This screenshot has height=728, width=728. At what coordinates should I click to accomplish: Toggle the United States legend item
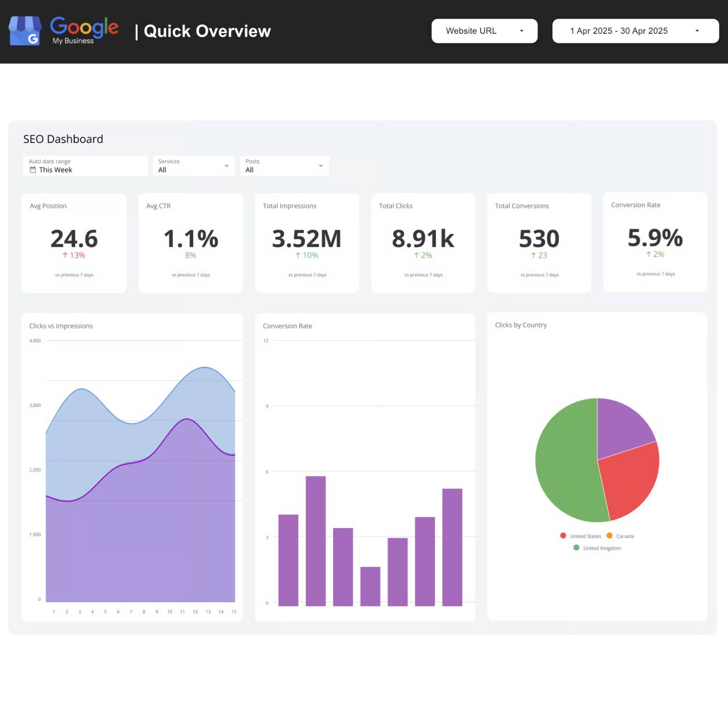click(x=580, y=536)
